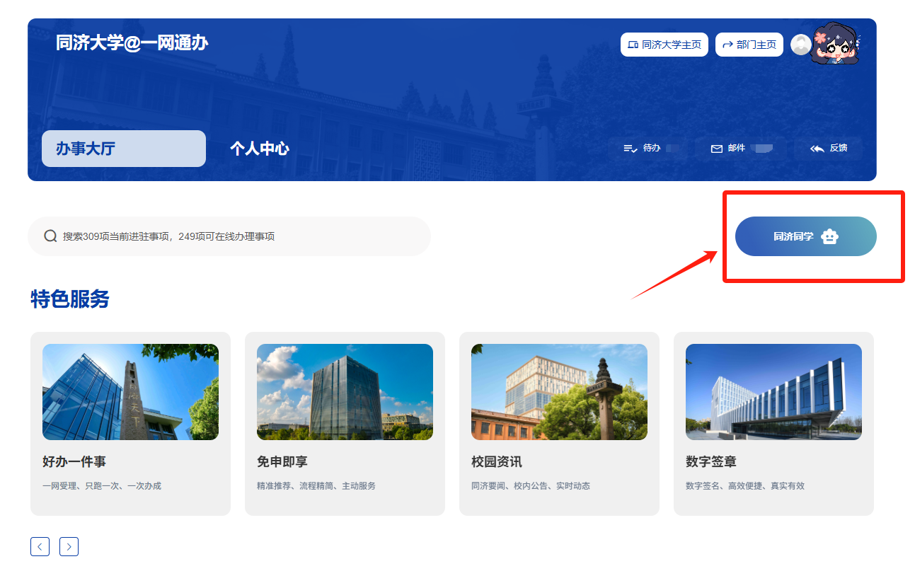Click the 部门主页 share arrow icon
Image resolution: width=915 pixels, height=588 pixels.
click(727, 45)
